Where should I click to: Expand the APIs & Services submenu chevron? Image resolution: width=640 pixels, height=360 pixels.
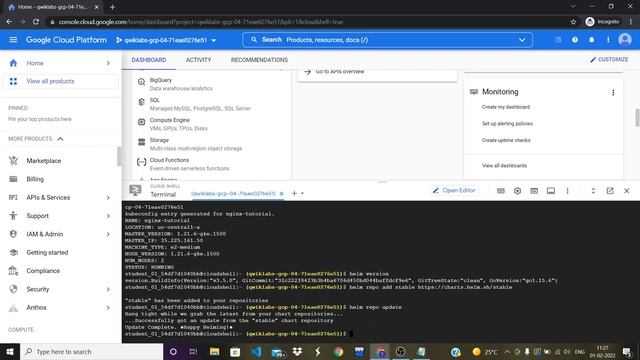(x=108, y=198)
